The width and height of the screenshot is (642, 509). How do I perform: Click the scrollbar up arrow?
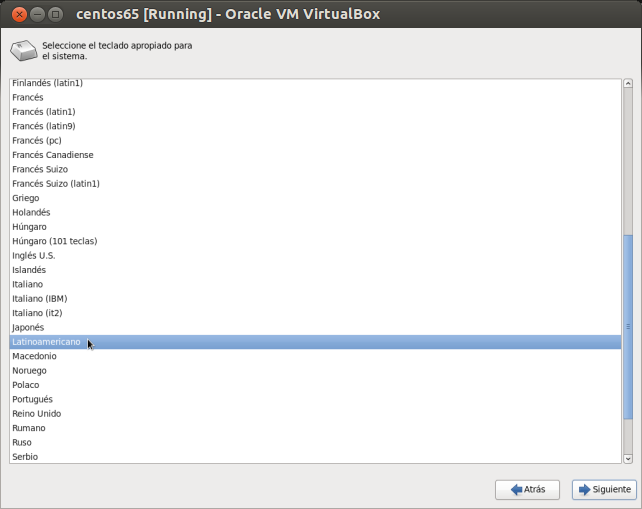[x=628, y=84]
